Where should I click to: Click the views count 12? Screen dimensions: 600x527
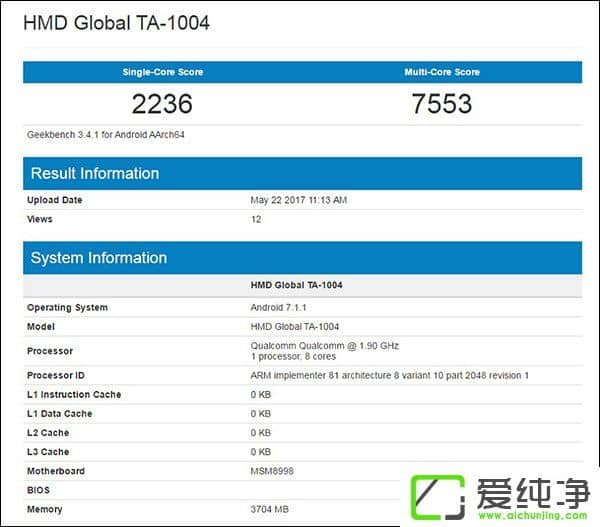[x=256, y=219]
